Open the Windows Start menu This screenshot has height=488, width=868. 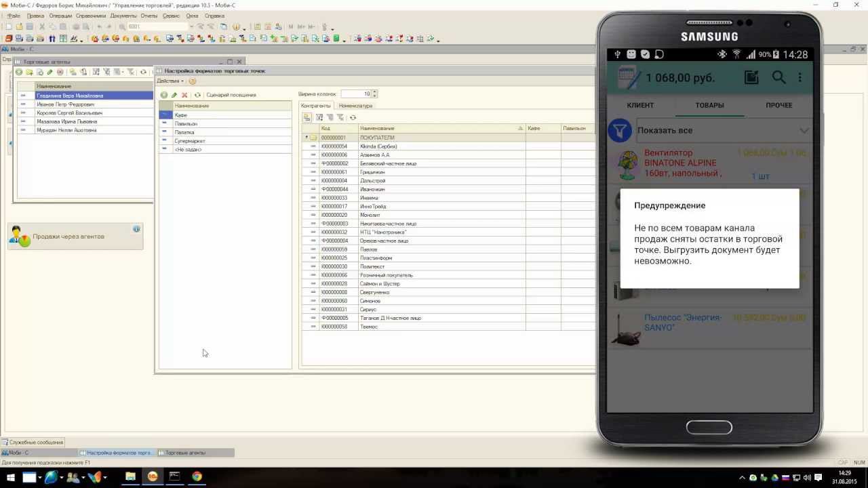point(10,477)
